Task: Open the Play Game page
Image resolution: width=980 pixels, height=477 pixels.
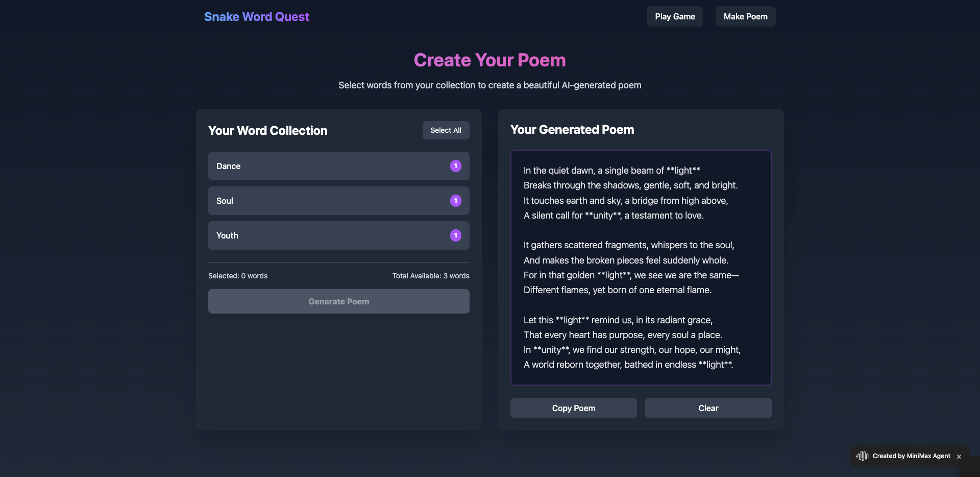Action: (x=675, y=16)
